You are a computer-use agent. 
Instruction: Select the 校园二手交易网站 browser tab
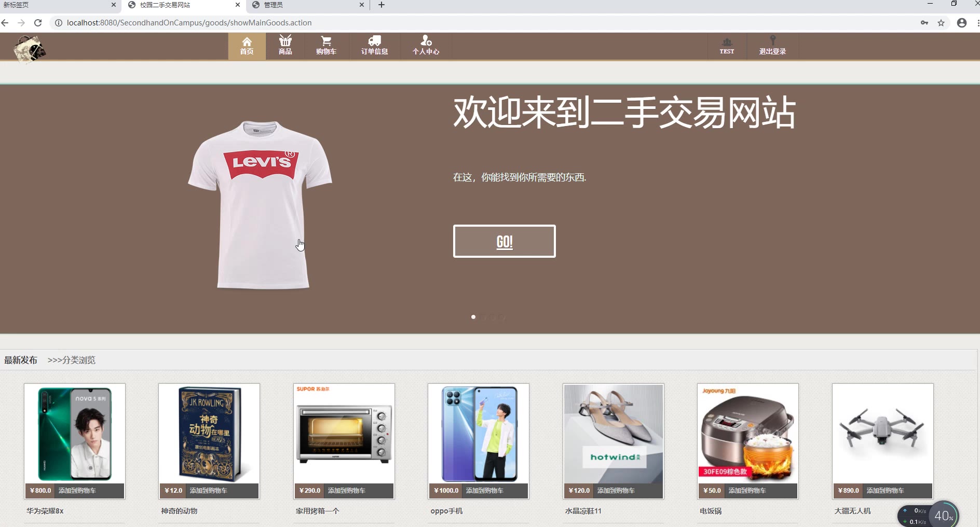(x=184, y=5)
